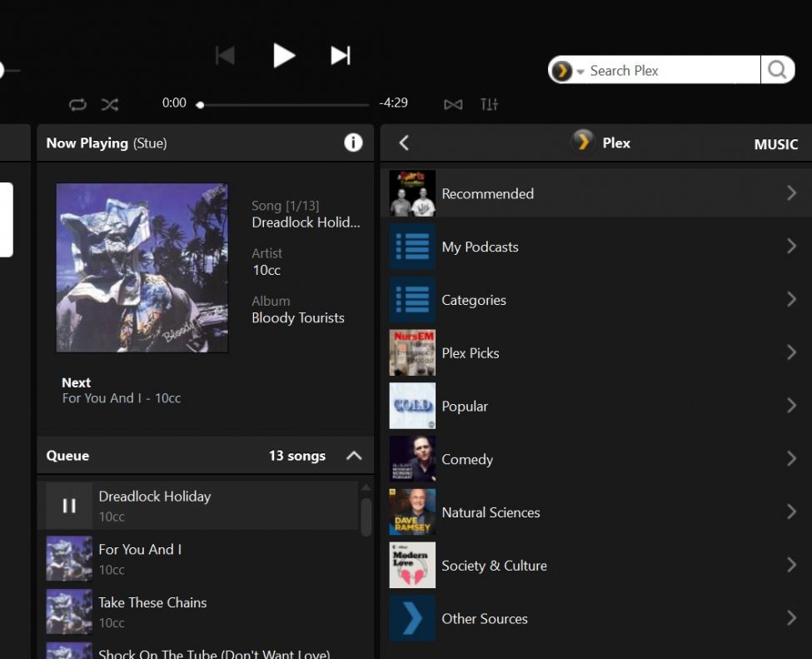Click the track progress slider
The height and width of the screenshot is (659, 812).
point(283,105)
